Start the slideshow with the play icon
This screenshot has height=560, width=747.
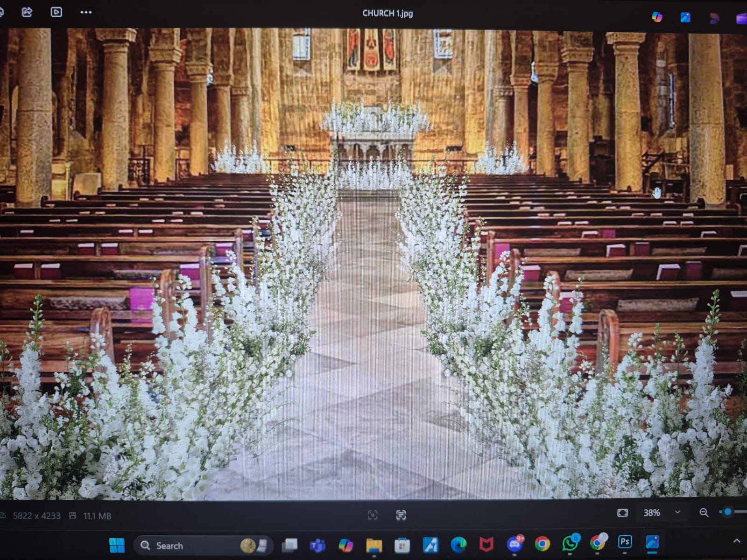click(x=56, y=12)
